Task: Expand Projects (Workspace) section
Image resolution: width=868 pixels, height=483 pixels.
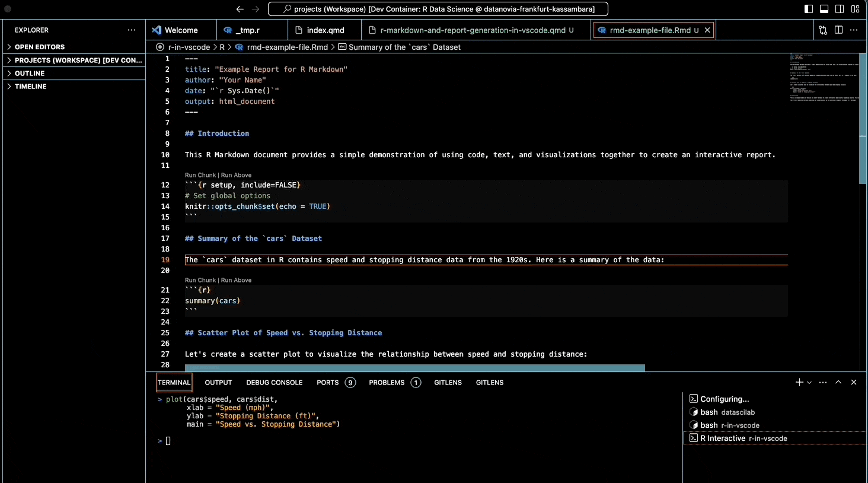Action: click(74, 60)
